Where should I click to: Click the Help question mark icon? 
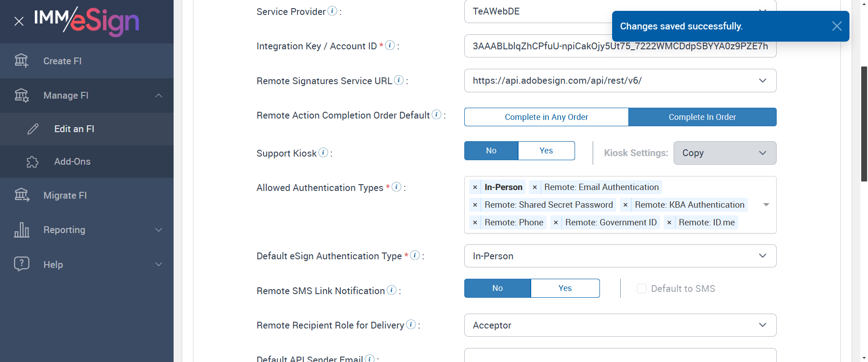22,264
